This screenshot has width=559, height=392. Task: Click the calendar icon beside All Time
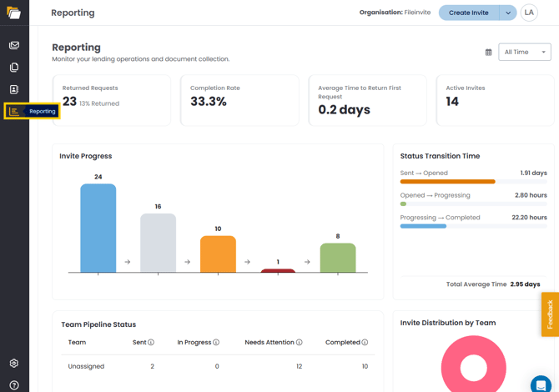488,53
